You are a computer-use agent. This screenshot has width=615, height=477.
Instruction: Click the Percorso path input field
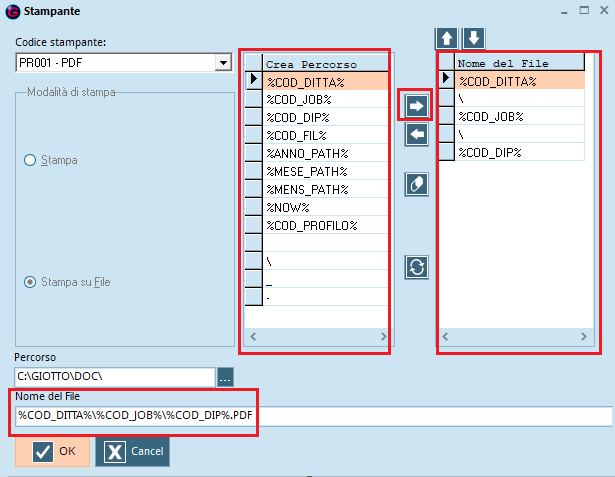(x=115, y=377)
